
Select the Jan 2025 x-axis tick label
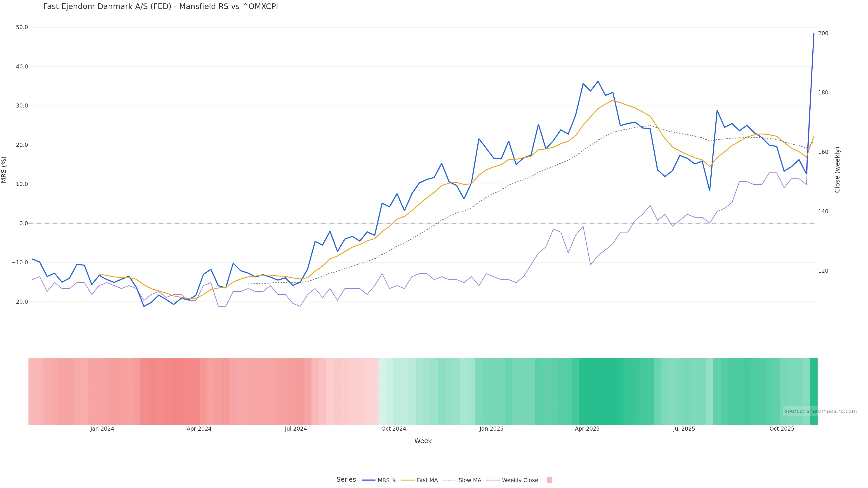pyautogui.click(x=491, y=429)
